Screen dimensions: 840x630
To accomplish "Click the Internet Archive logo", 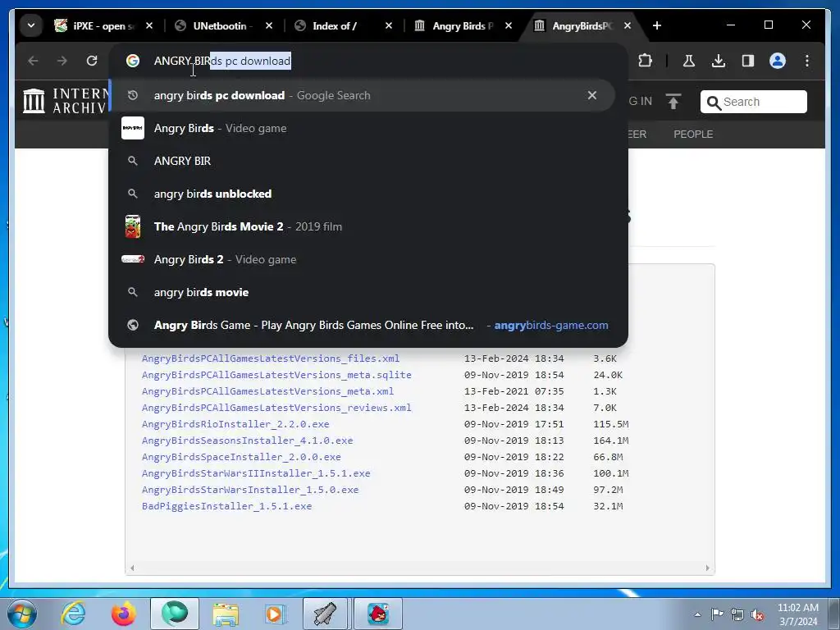I will coord(64,101).
